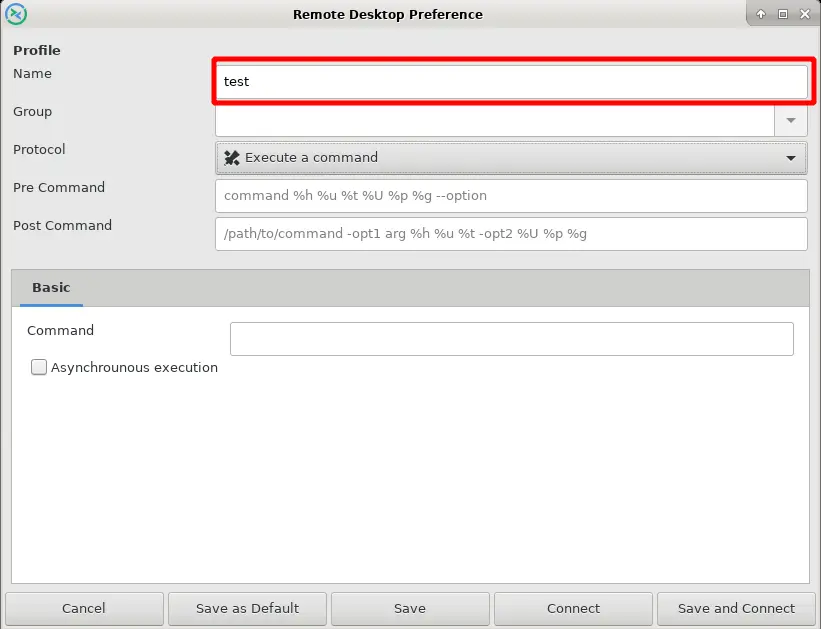821x629 pixels.
Task: Save the profile with Save button
Action: 410,608
